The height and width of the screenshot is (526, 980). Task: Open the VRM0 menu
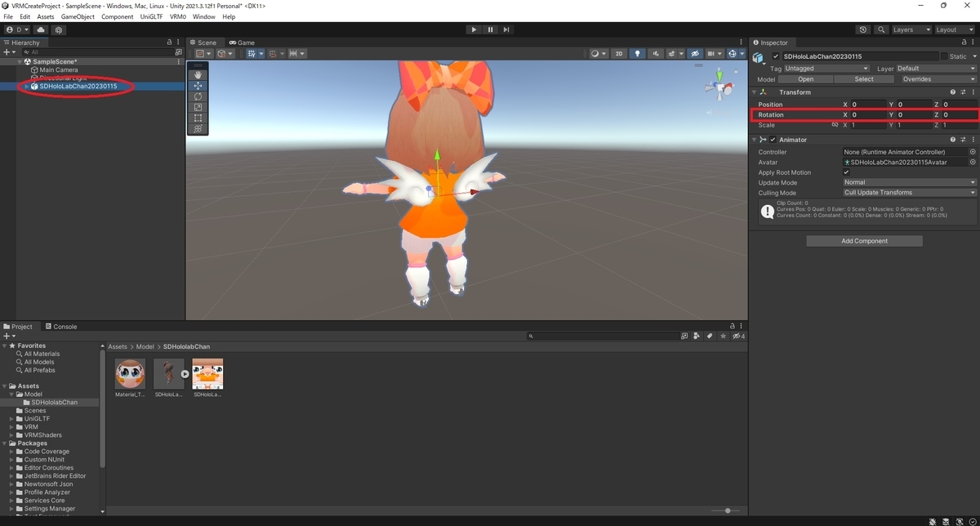coord(178,16)
